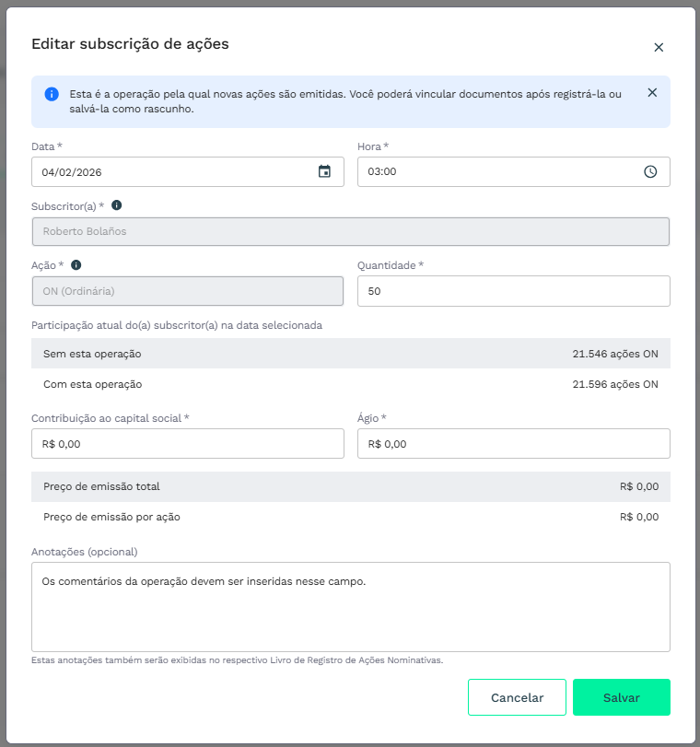700x747 pixels.
Task: Close the Editar subscrição de ações dialog
Action: click(659, 48)
